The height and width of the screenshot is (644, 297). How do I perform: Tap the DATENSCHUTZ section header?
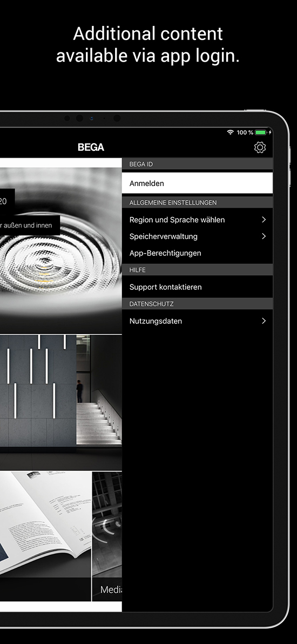tap(197, 304)
